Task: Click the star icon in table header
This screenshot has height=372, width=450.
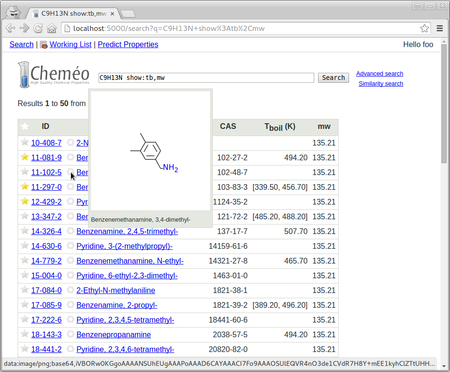Action: pos(24,126)
